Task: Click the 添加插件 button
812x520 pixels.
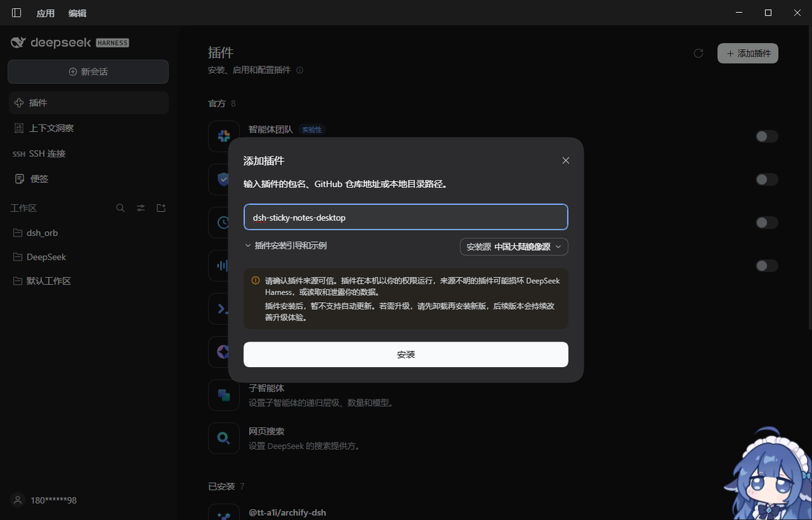Action: tap(748, 53)
